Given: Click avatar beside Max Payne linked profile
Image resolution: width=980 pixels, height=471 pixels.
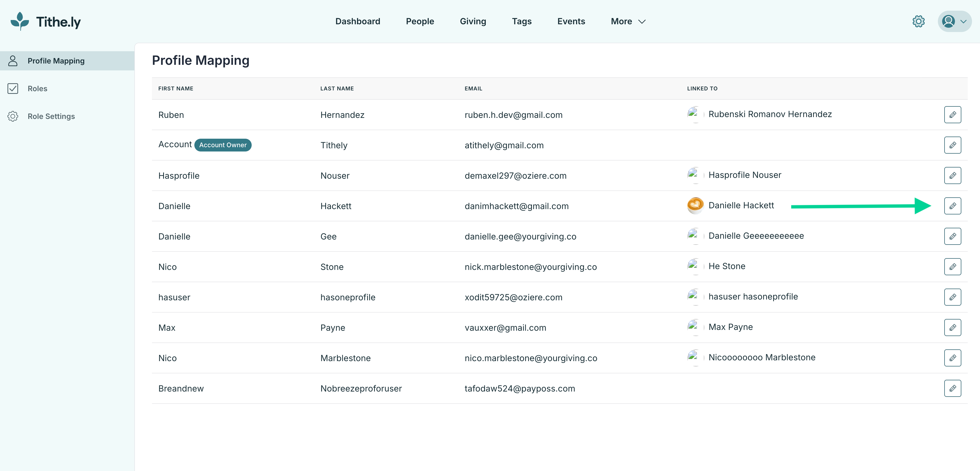Looking at the screenshot, I should (x=695, y=327).
